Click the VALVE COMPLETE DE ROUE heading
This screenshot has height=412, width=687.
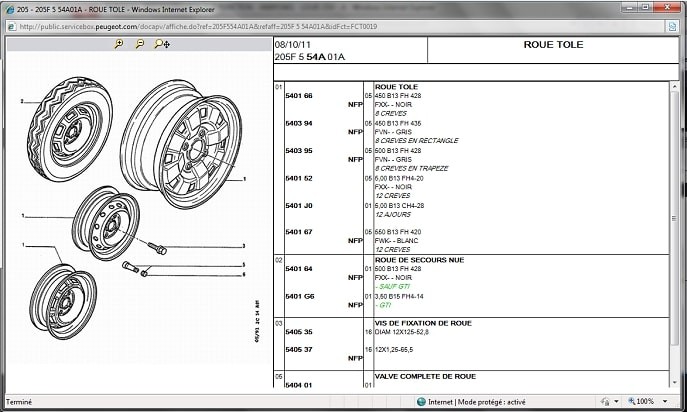[425, 376]
